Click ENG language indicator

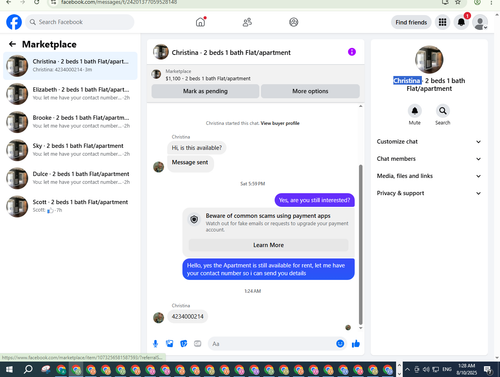coord(447,369)
